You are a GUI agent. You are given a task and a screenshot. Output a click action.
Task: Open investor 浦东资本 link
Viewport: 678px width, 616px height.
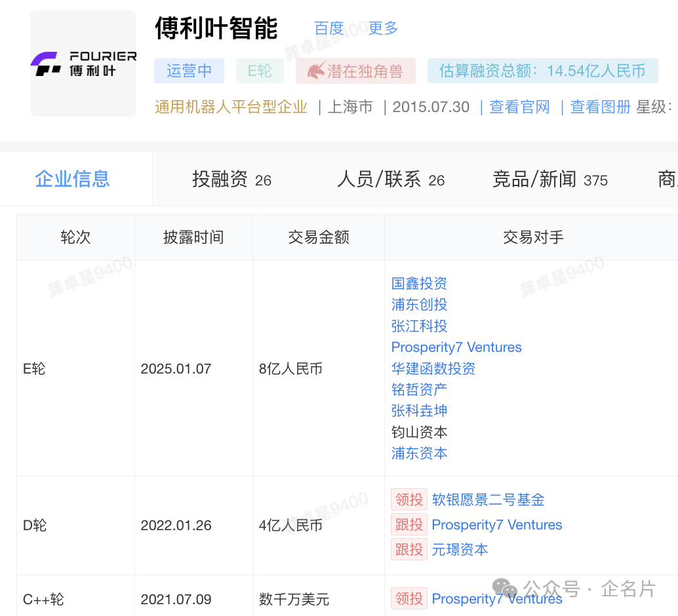coord(419,453)
